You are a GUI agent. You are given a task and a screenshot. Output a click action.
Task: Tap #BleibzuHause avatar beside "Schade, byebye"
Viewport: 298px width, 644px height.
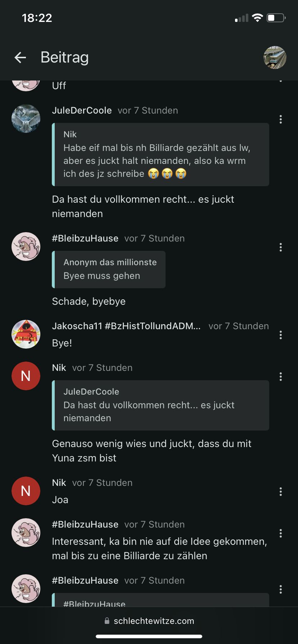[x=26, y=247]
